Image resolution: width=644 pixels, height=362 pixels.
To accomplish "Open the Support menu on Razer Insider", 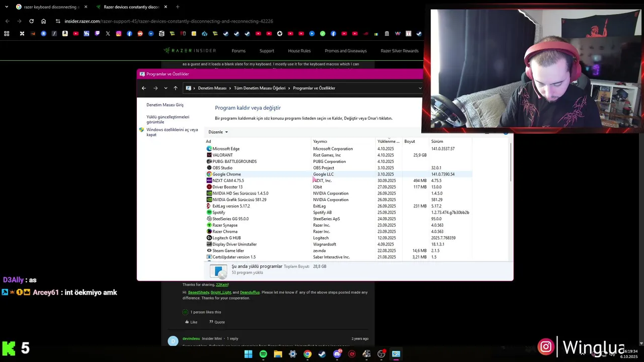I will (267, 51).
